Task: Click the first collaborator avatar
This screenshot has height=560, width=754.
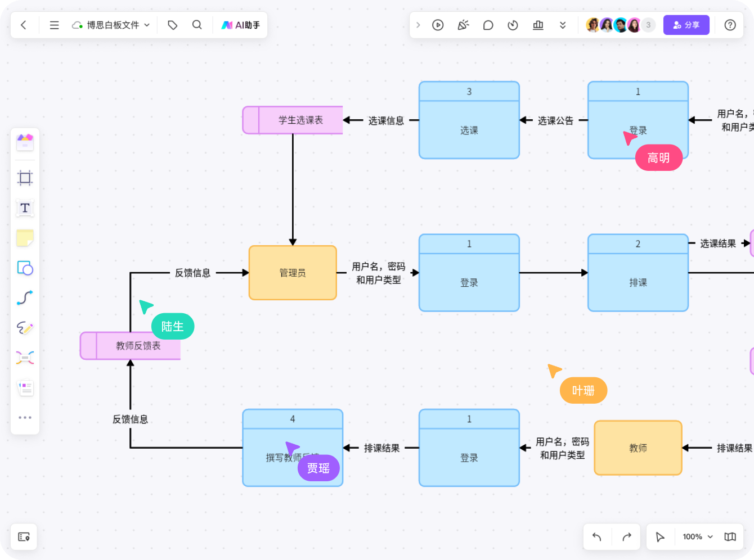Action: pyautogui.click(x=593, y=25)
